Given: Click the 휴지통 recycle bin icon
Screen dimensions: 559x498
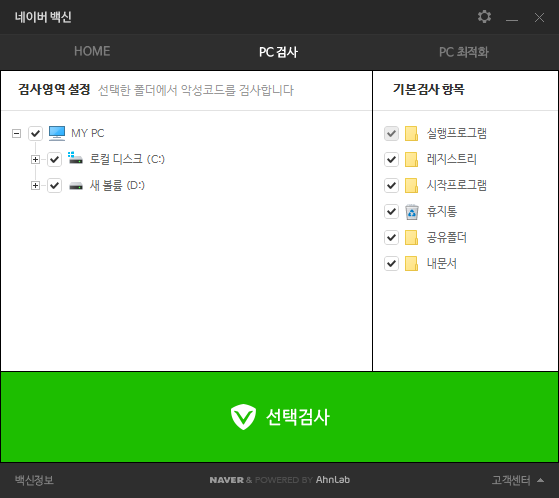Looking at the screenshot, I should (412, 212).
